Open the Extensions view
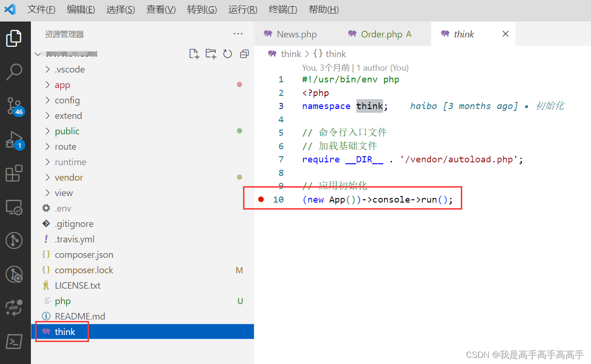This screenshot has height=364, width=591. click(14, 174)
